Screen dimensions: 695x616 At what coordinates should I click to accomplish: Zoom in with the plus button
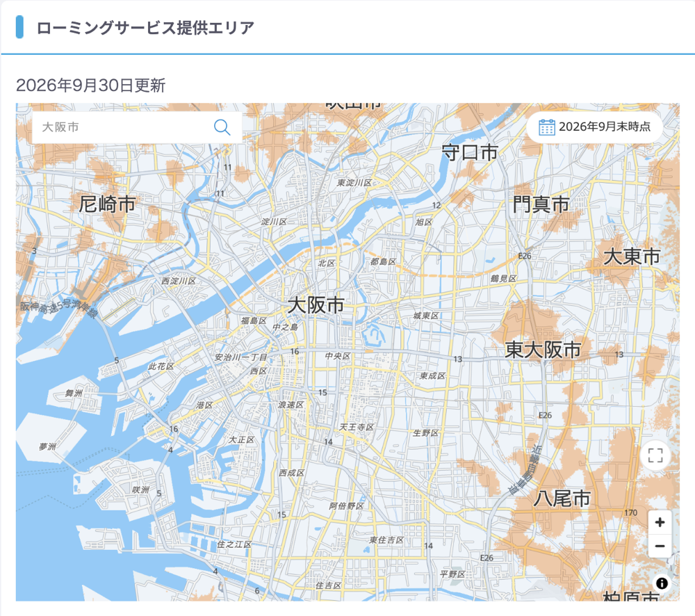[x=660, y=522]
